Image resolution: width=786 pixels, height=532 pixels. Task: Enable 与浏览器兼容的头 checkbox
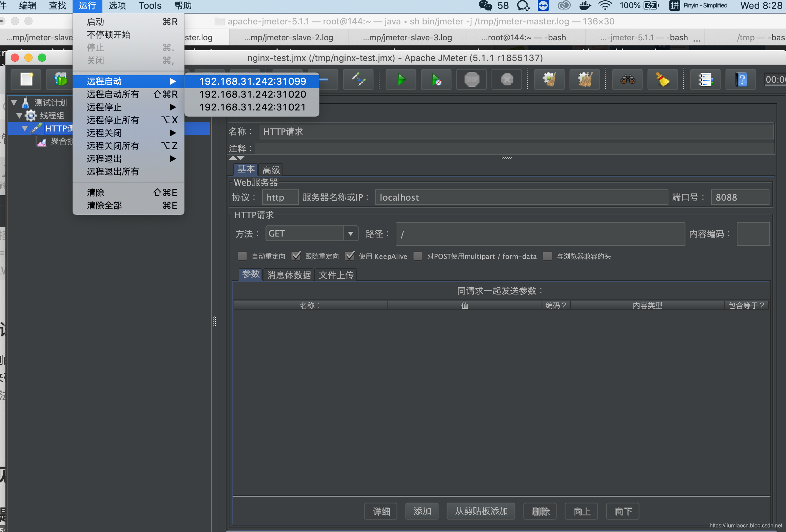[548, 256]
